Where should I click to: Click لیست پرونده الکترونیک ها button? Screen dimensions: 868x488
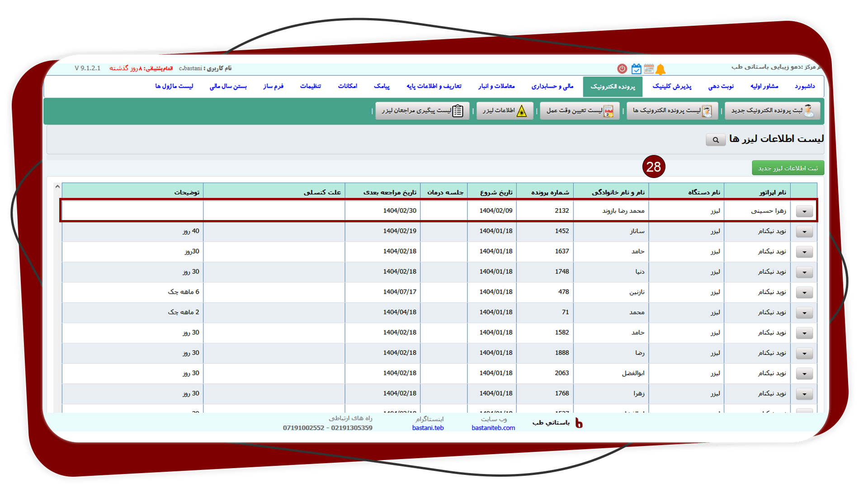tap(672, 111)
